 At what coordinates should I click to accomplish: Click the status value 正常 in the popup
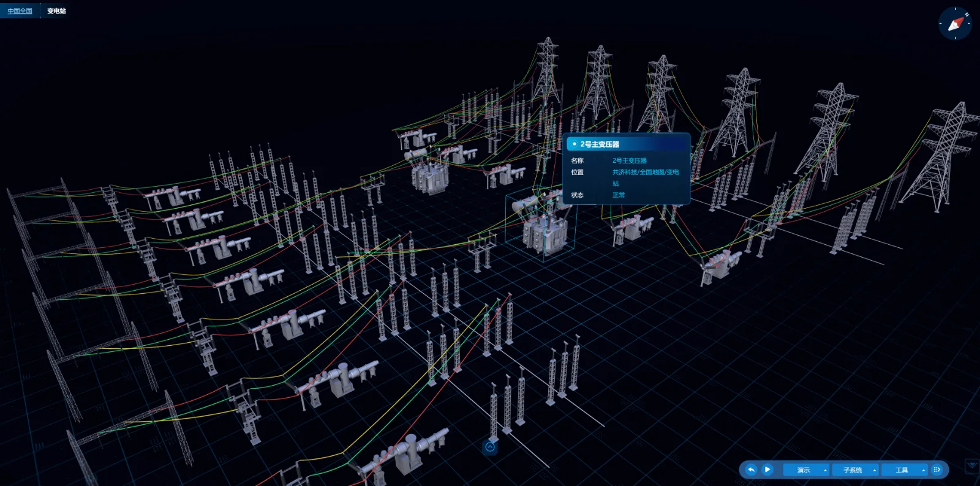pos(619,195)
